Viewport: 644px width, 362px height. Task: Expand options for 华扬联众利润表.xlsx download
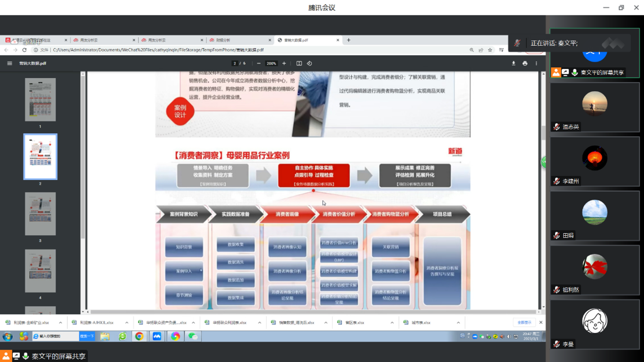[x=259, y=322]
